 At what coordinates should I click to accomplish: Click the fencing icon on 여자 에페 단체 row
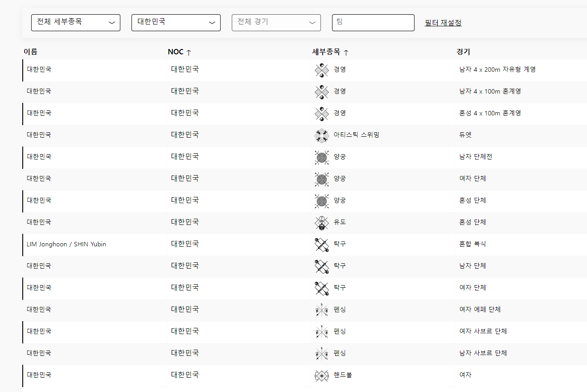(x=321, y=309)
